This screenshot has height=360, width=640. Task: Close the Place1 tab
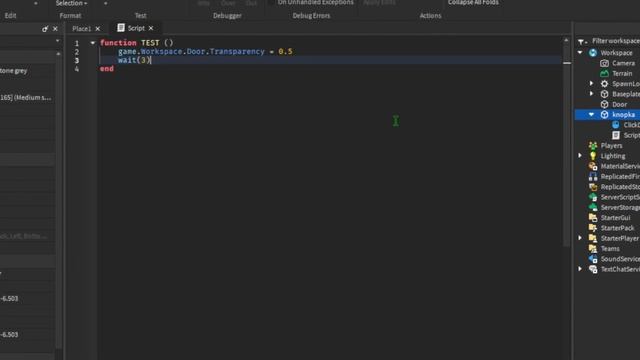[x=98, y=29]
